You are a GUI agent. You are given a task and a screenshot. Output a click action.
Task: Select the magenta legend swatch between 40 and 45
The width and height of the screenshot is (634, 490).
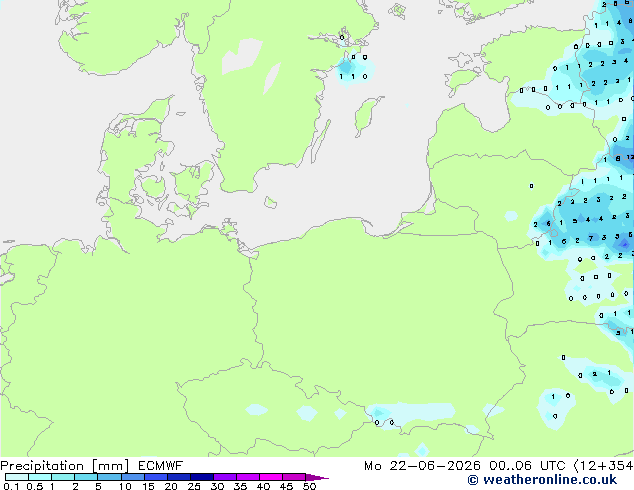271,477
